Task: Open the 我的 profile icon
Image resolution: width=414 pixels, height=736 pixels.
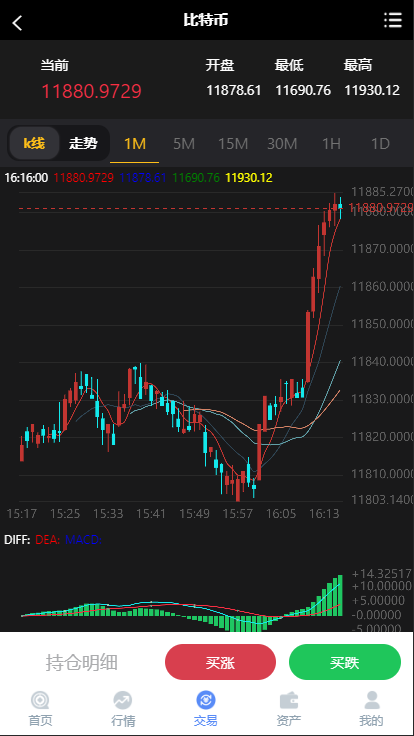Action: 371,701
